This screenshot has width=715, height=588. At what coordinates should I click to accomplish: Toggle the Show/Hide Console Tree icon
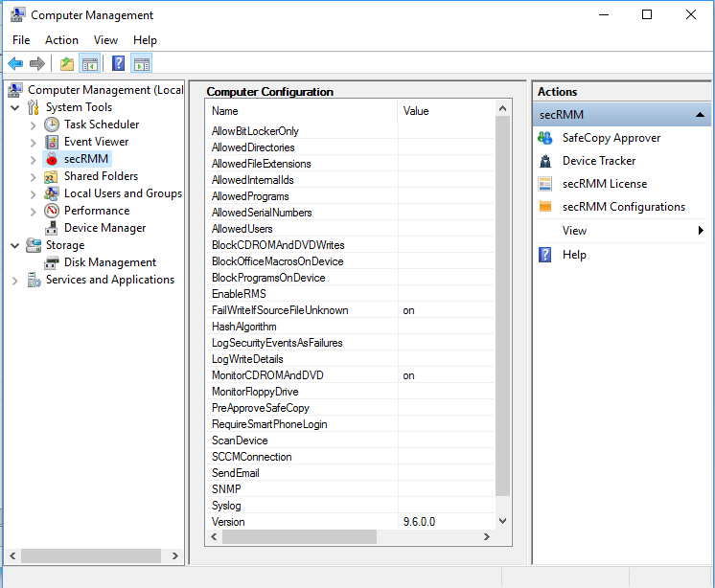89,64
